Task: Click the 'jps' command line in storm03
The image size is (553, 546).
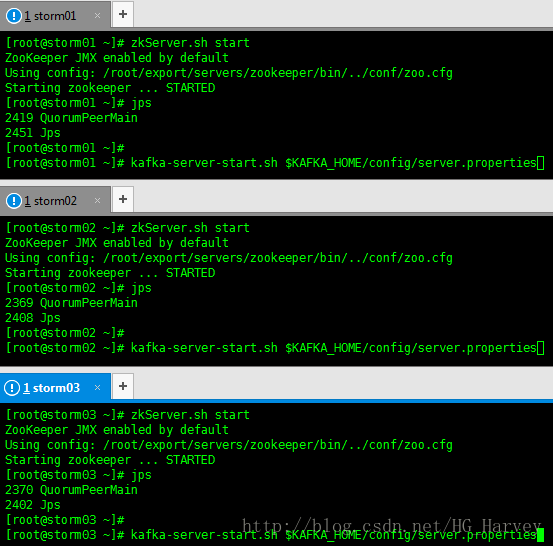Action: (x=79, y=475)
